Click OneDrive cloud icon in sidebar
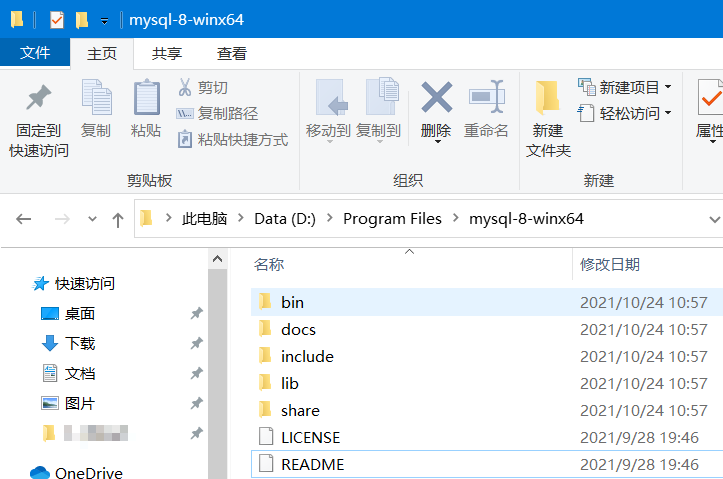The height and width of the screenshot is (479, 723). point(40,473)
